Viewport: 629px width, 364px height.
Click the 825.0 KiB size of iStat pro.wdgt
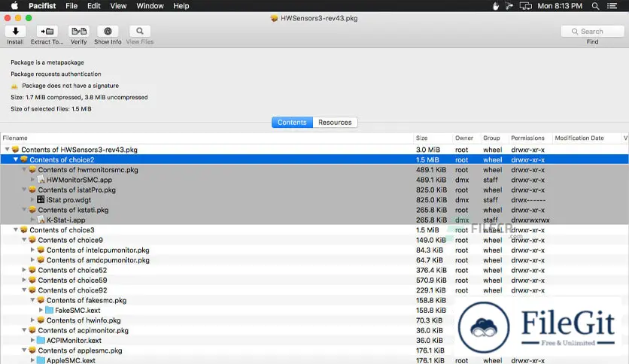click(x=431, y=199)
